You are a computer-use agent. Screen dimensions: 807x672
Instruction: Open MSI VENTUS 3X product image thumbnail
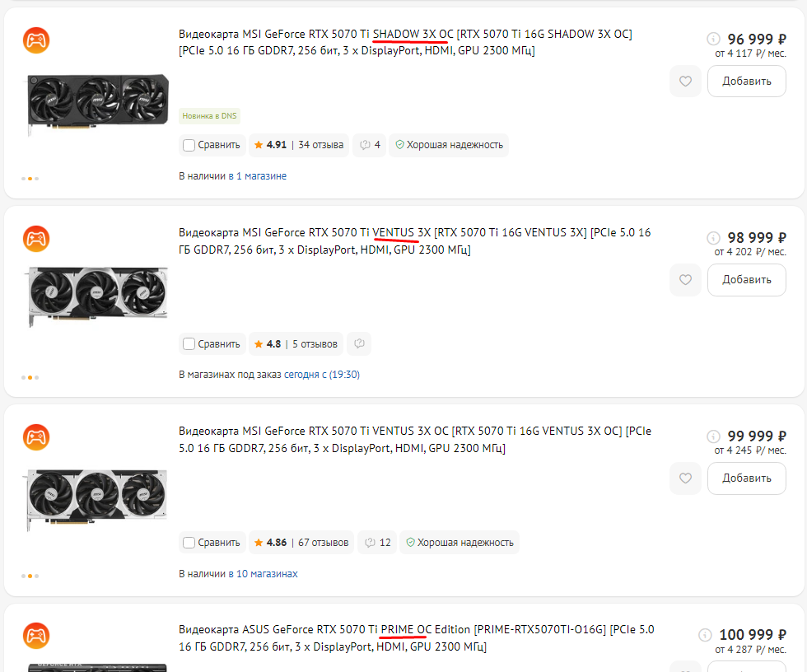point(98,296)
